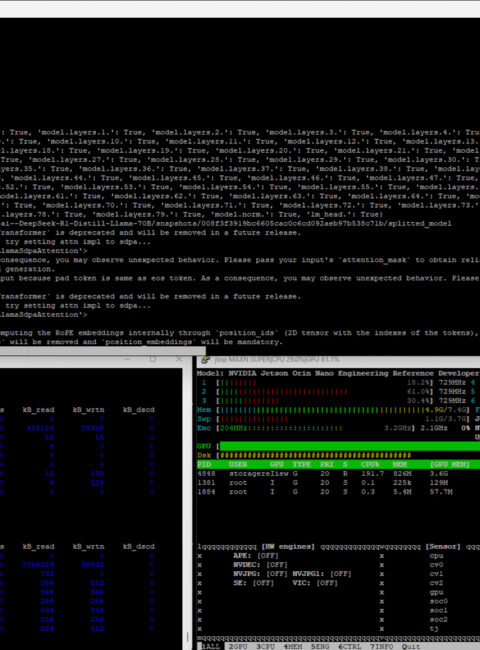Click the CPU% column header
The height and width of the screenshot is (650, 480).
point(368,465)
